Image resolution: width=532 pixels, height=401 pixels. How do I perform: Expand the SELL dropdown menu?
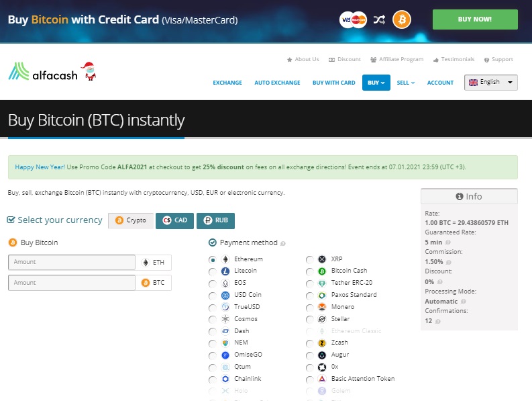click(x=406, y=83)
